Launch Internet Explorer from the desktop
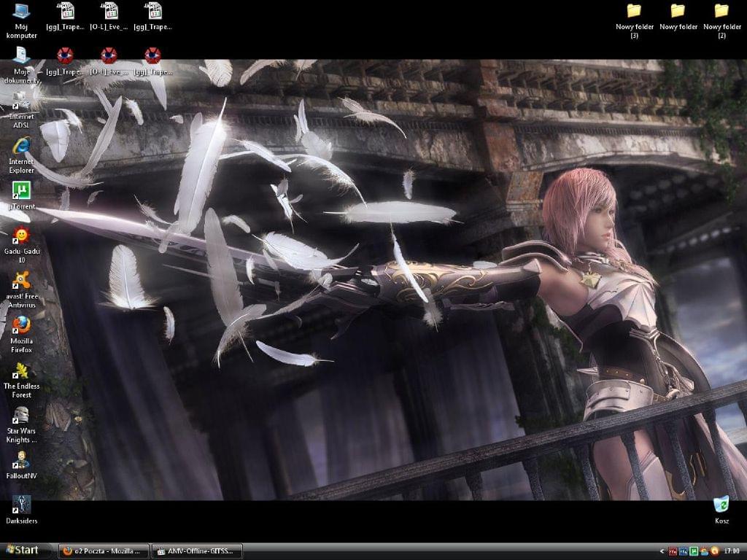Screen dimensions: 747x560 tap(21, 155)
